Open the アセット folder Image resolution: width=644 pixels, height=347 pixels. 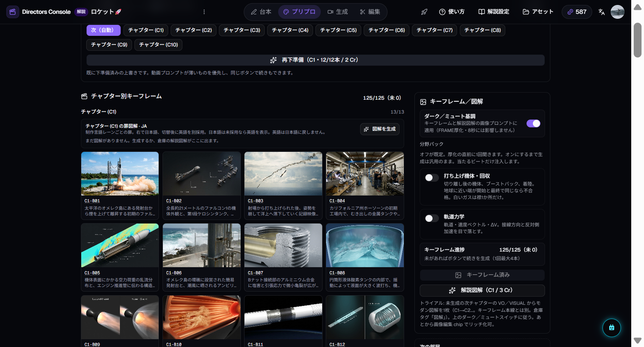tap(538, 12)
